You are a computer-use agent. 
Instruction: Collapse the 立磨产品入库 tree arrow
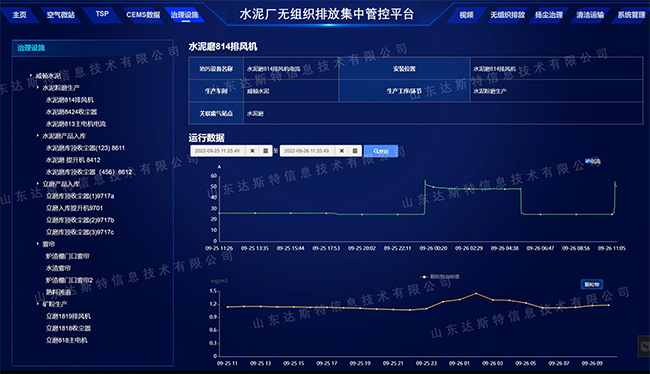coord(38,184)
